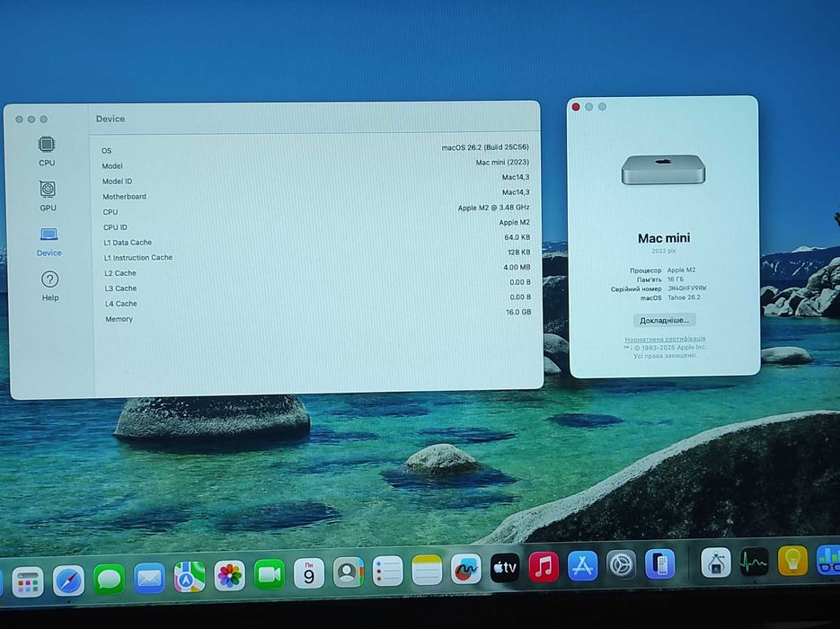Viewport: 840px width, 629px height.
Task: Open Messages from the dock
Action: (x=109, y=580)
